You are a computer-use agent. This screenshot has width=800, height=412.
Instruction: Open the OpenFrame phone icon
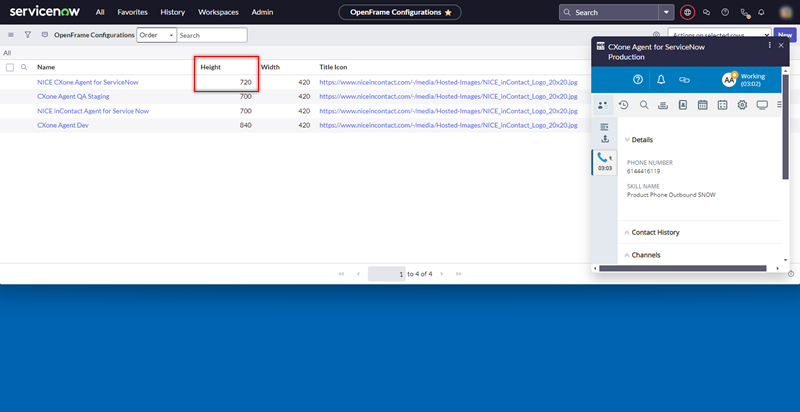743,13
